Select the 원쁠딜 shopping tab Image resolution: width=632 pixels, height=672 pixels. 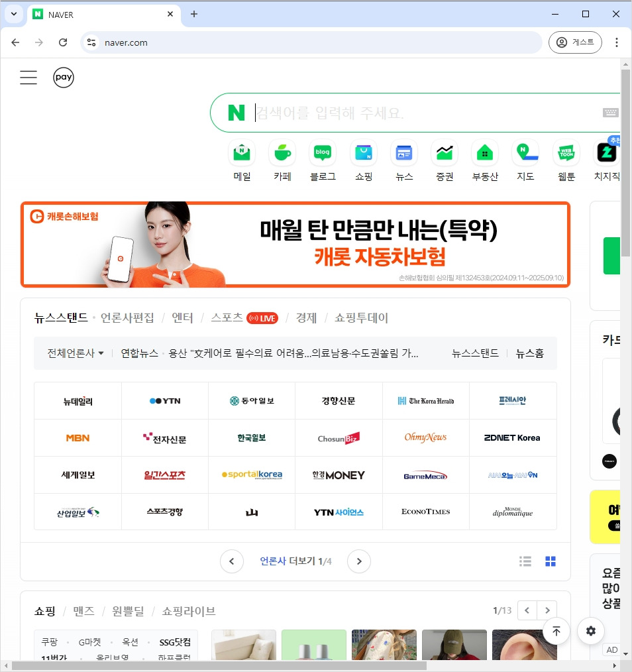point(128,611)
